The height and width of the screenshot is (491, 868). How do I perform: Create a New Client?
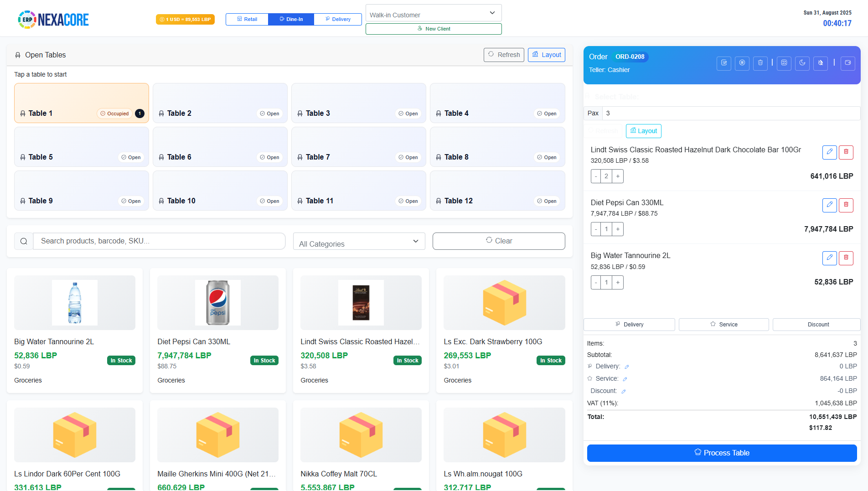433,29
